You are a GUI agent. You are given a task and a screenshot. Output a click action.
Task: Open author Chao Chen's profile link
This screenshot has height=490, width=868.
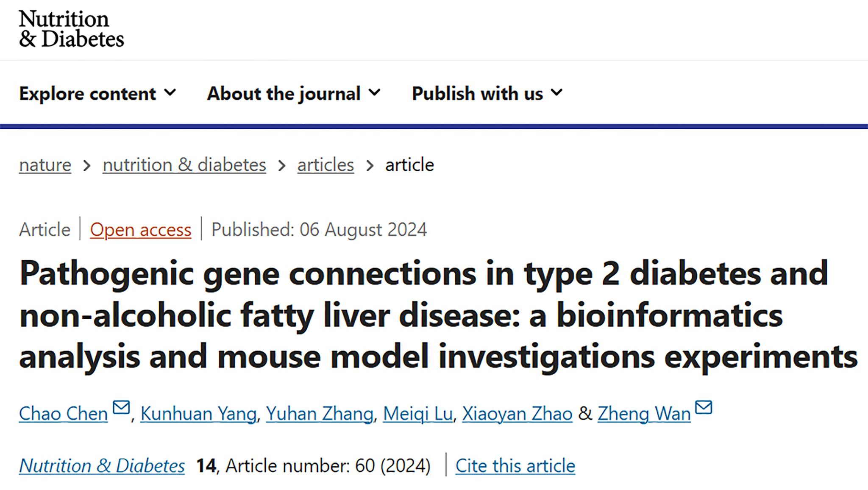64,414
